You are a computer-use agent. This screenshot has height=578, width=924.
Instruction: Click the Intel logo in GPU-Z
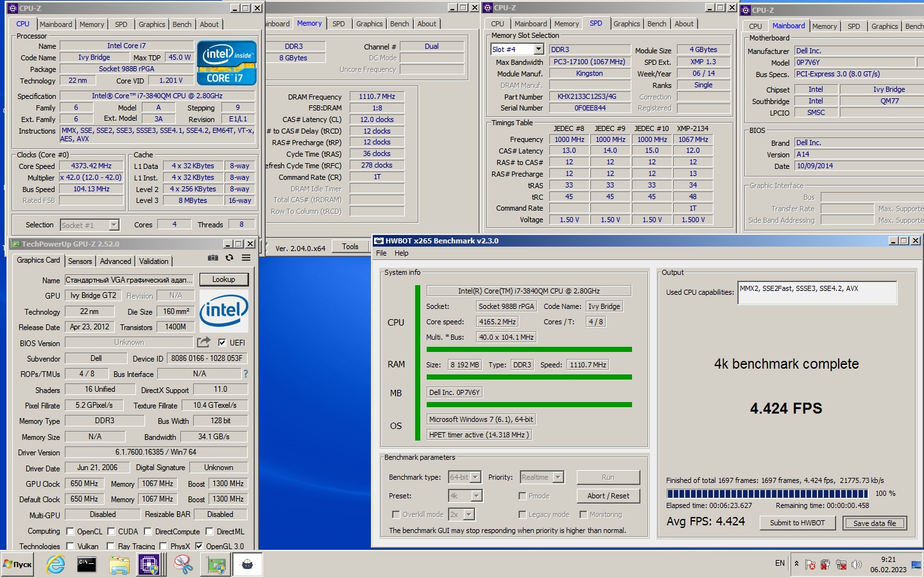tap(223, 311)
